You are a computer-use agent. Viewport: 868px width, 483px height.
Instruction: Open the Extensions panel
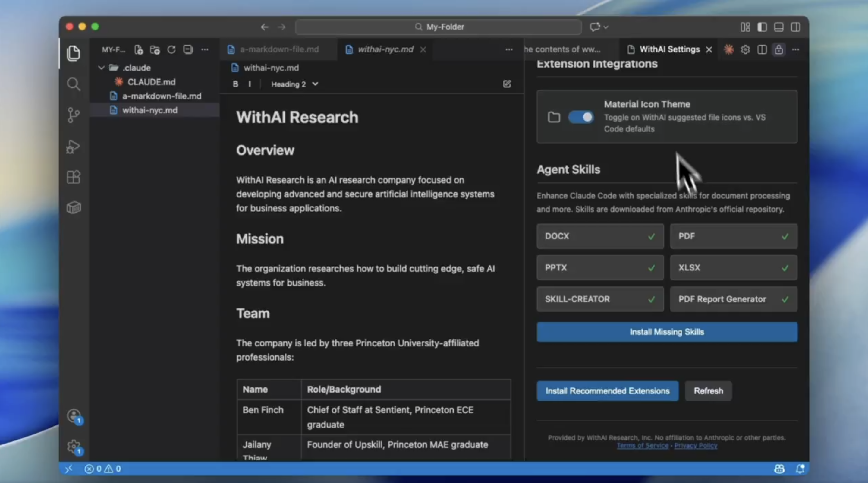[x=74, y=177]
